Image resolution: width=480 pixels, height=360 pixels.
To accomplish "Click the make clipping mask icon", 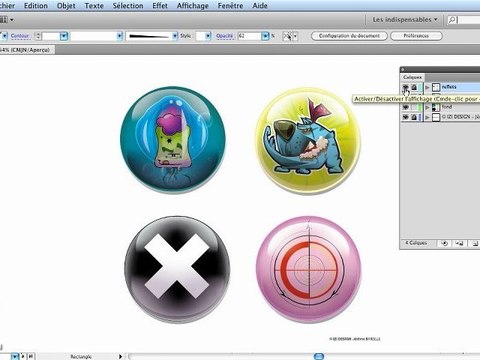I will pos(444,243).
